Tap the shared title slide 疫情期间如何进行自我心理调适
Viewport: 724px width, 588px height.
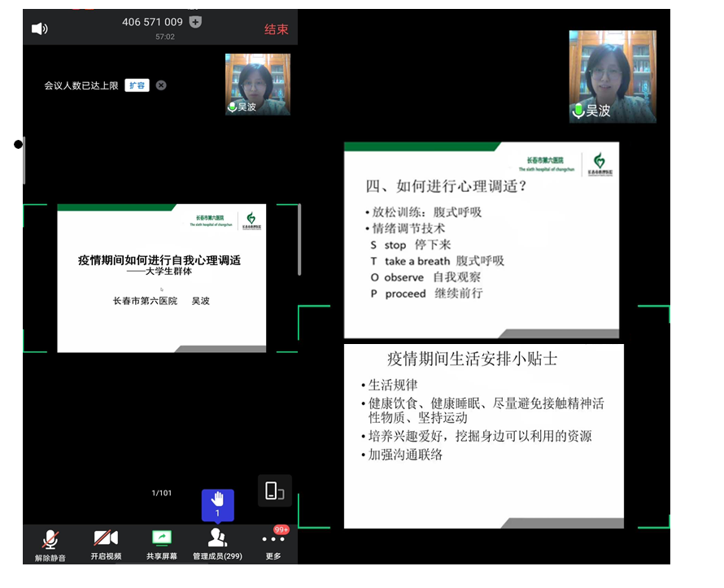click(161, 278)
